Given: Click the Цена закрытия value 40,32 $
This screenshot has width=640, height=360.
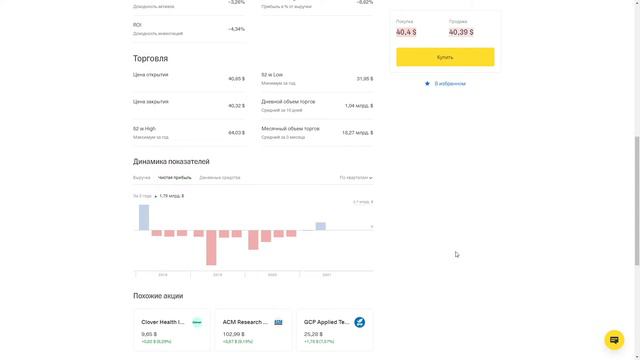Looking at the screenshot, I should (237, 106).
